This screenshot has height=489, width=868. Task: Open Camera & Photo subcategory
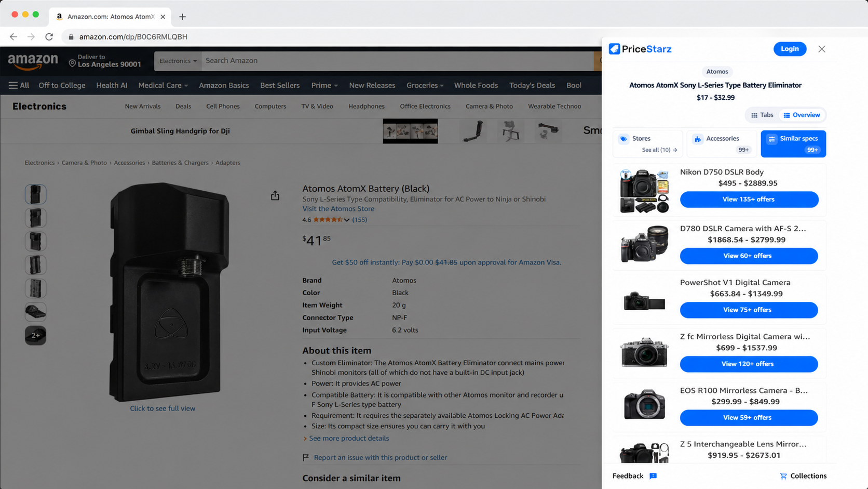(489, 106)
